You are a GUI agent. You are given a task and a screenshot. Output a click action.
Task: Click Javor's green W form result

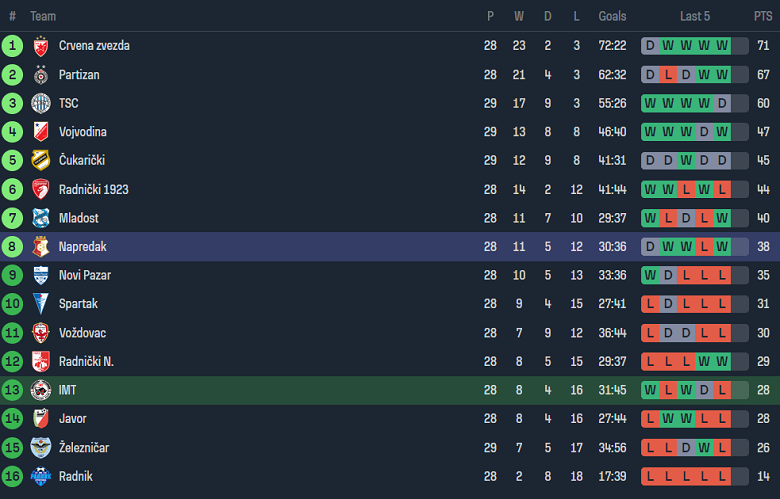point(668,419)
